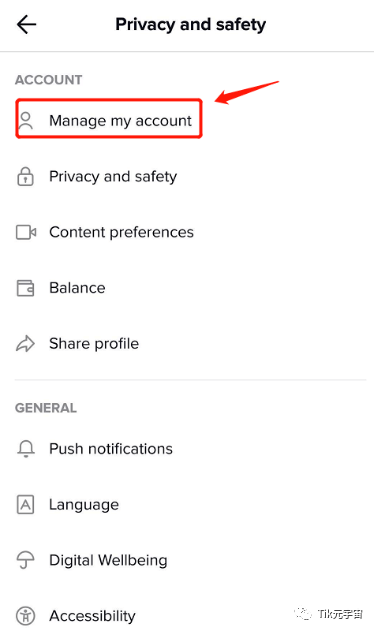374x631 pixels.
Task: Tap the back arrow icon
Action: 27,25
